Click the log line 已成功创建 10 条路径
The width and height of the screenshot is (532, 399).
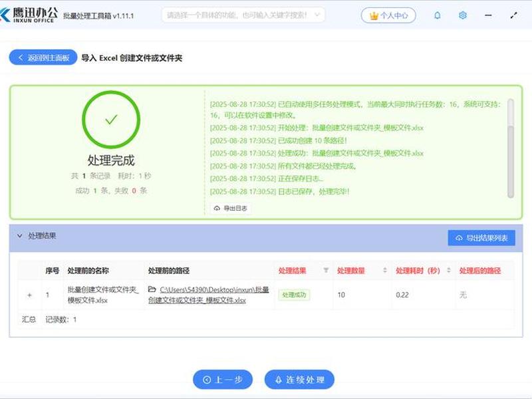278,140
